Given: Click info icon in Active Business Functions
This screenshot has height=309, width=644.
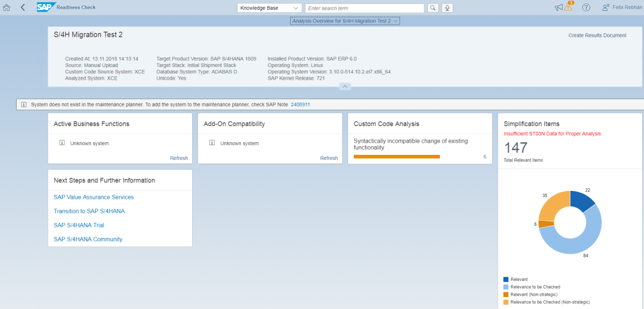Looking at the screenshot, I should 63,143.
